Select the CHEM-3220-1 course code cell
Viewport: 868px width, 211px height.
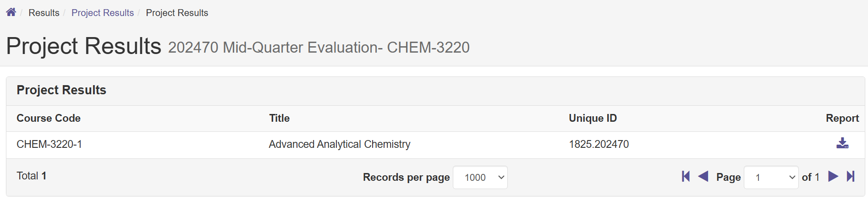pyautogui.click(x=49, y=145)
